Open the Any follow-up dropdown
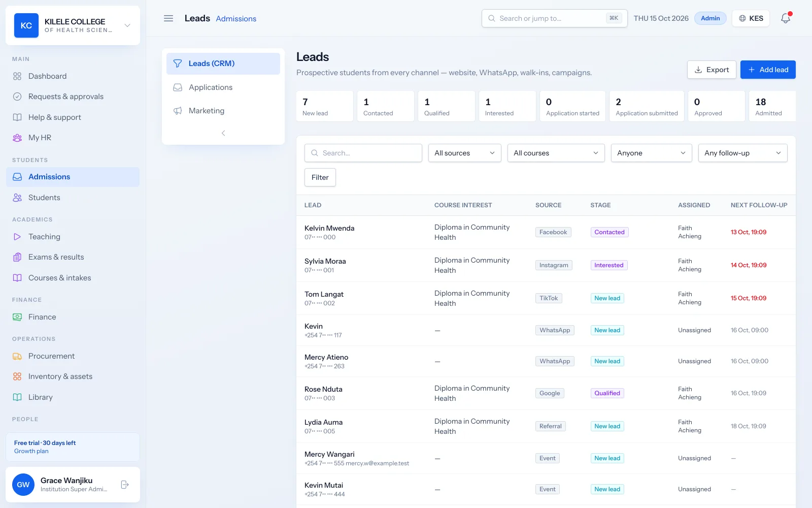 [743, 153]
